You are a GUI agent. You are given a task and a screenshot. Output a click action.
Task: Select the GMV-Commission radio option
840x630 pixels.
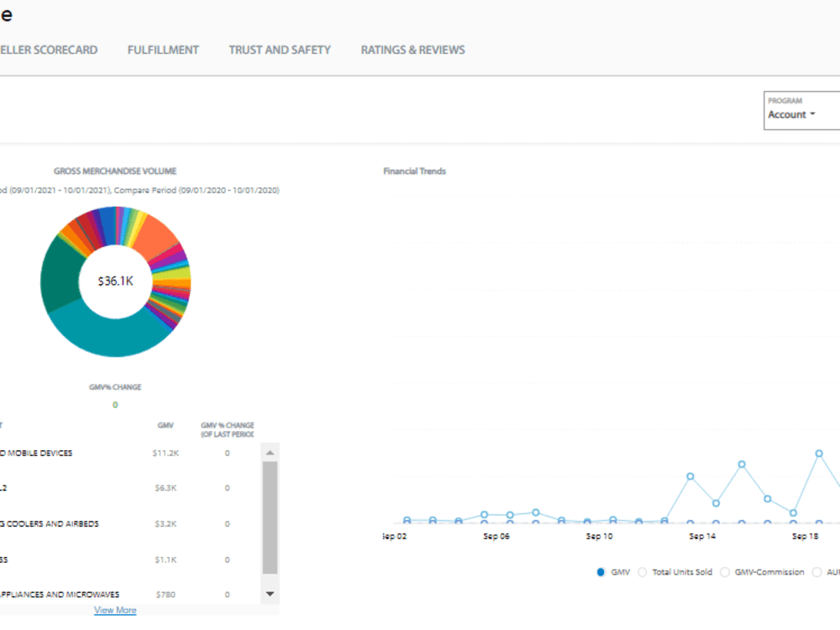[725, 572]
